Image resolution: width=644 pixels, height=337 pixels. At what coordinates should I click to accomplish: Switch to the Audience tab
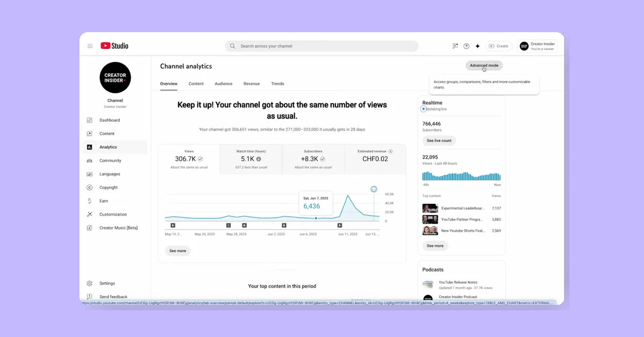[223, 84]
